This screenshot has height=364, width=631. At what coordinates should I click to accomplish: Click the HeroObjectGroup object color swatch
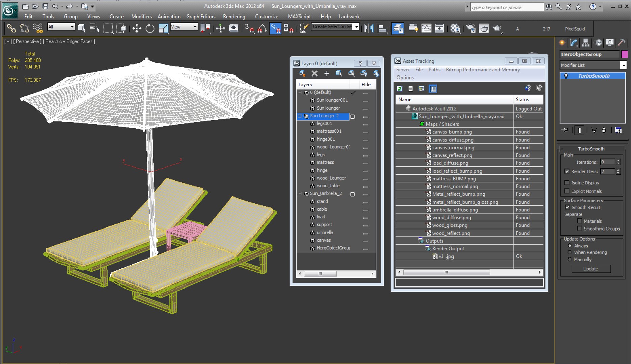pos(625,54)
